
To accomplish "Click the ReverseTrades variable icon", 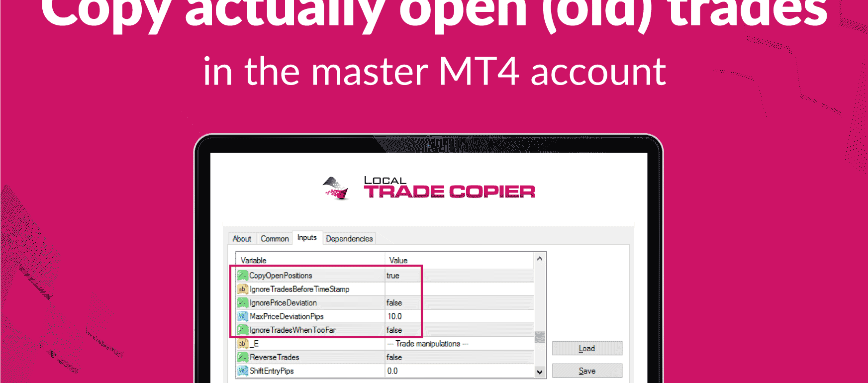I will (x=242, y=357).
